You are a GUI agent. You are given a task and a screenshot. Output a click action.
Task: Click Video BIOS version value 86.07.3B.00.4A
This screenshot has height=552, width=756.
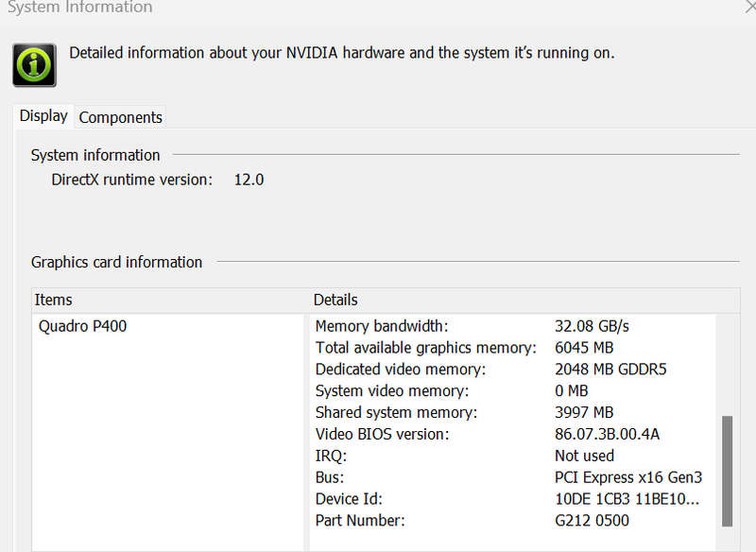coord(607,435)
